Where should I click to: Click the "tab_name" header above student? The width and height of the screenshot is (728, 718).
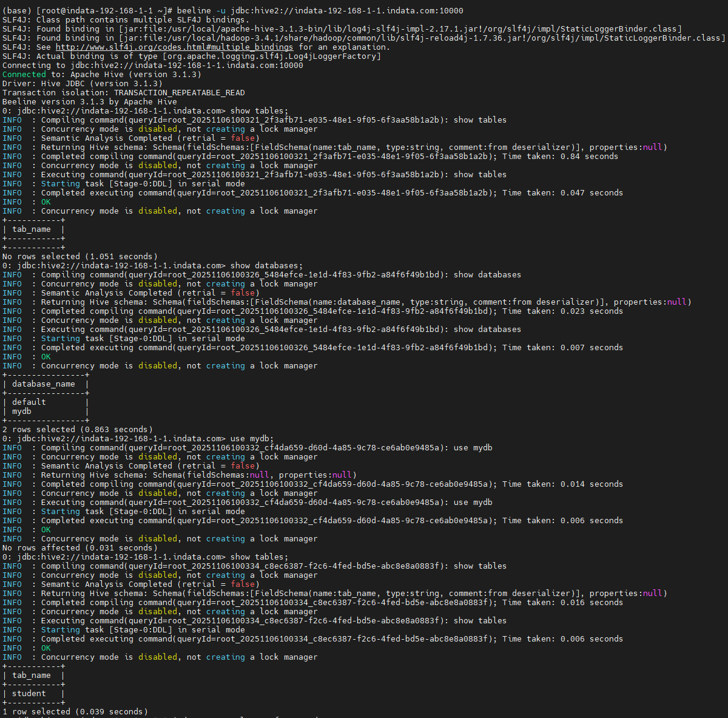pos(32,676)
